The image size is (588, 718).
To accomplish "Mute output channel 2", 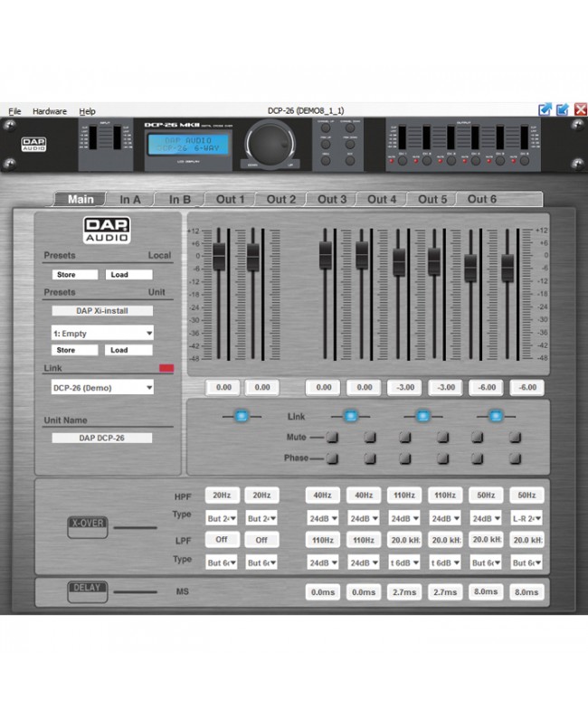I will [x=370, y=438].
